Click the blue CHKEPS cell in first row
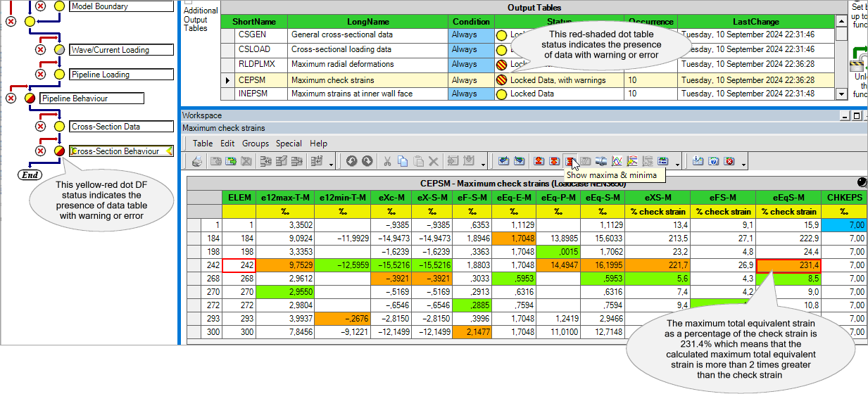 click(x=844, y=225)
